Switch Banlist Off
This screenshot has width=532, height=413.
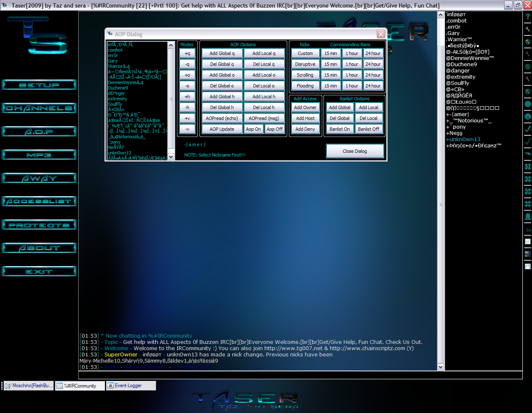point(369,129)
